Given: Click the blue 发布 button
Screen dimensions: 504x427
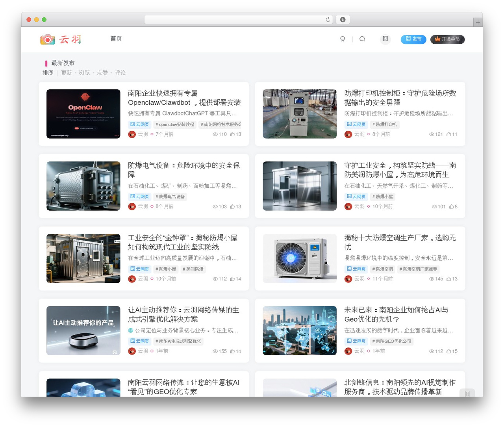Looking at the screenshot, I should tap(413, 39).
